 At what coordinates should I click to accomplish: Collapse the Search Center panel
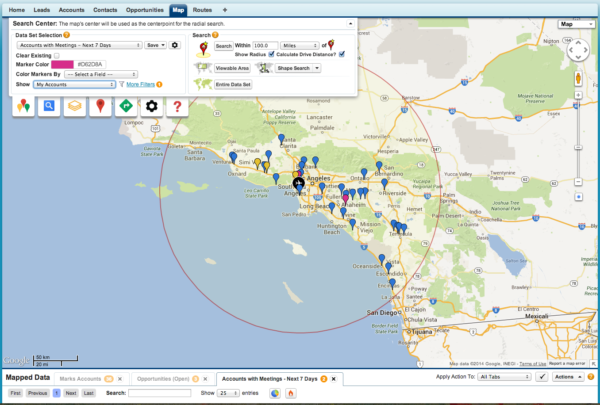tap(350, 24)
